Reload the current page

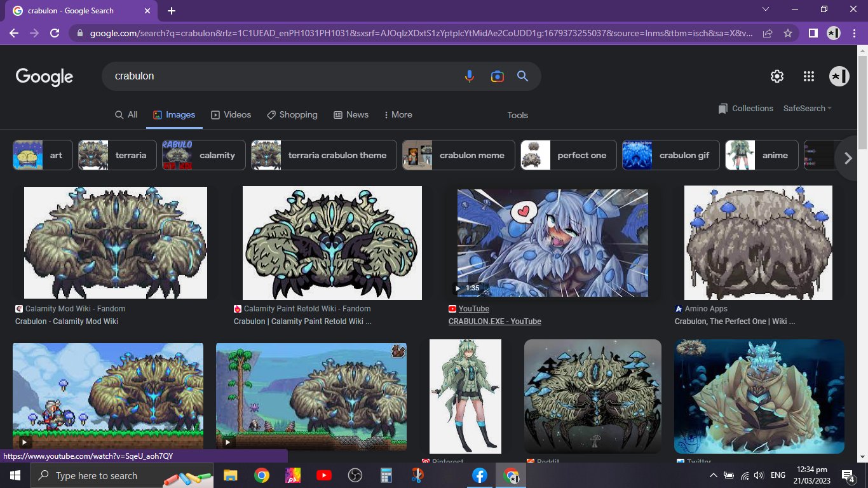[x=55, y=33]
